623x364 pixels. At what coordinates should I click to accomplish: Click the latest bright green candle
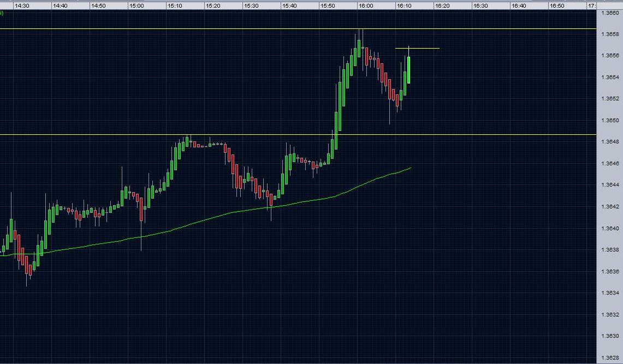(408, 69)
